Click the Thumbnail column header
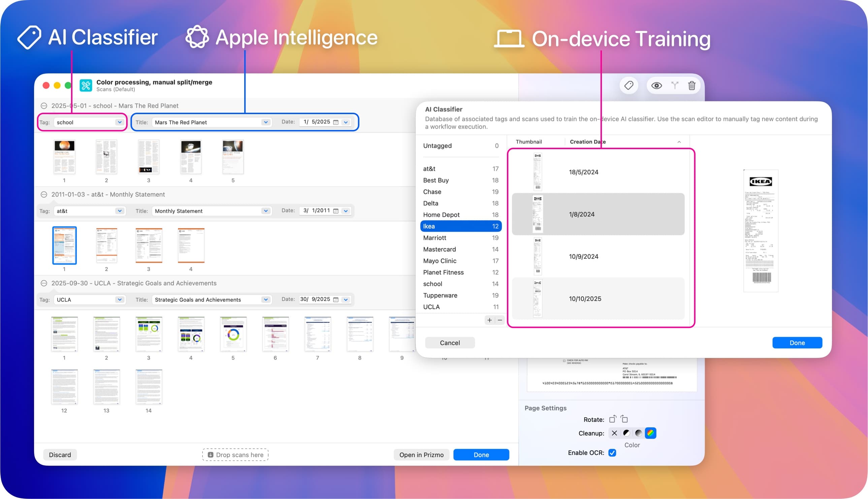The image size is (868, 499). click(x=528, y=141)
